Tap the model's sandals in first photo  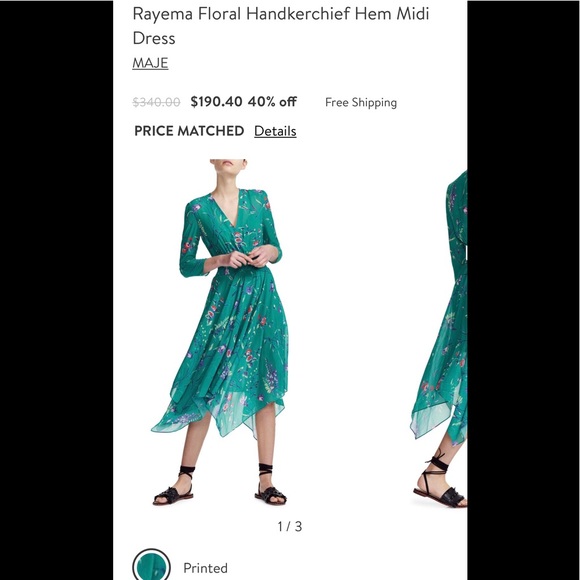pos(220,486)
